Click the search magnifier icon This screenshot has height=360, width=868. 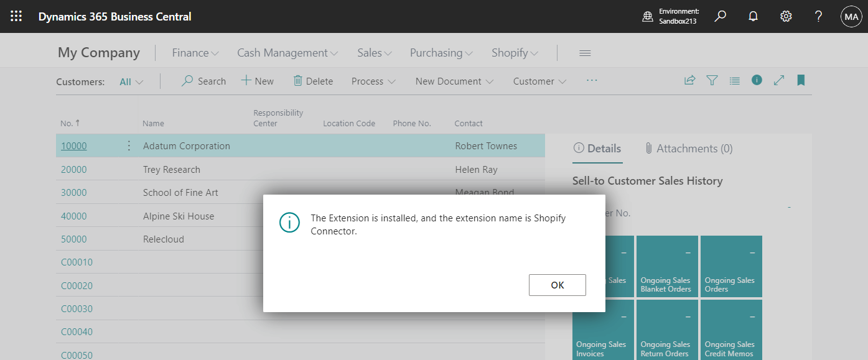pos(720,16)
